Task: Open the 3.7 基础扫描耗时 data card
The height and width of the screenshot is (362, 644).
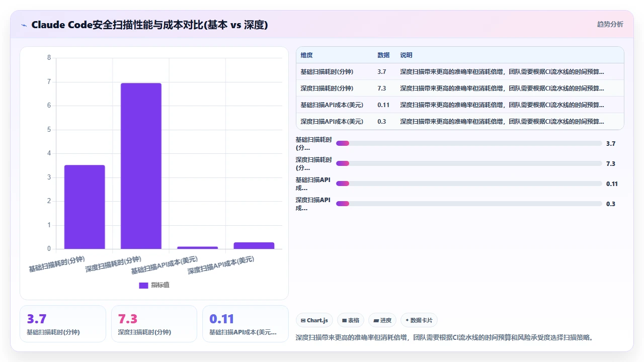Action: (63, 324)
